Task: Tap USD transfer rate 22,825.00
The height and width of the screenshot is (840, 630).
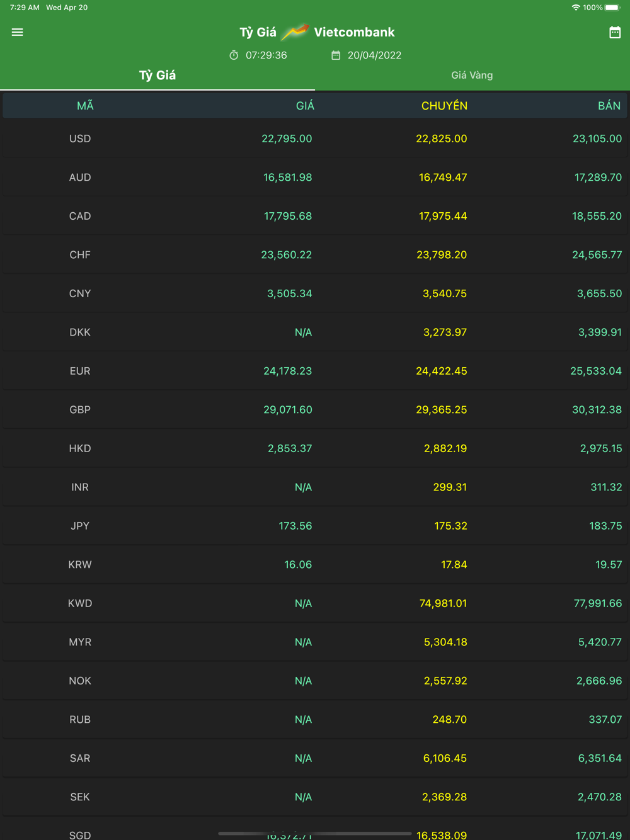Action: tap(442, 139)
